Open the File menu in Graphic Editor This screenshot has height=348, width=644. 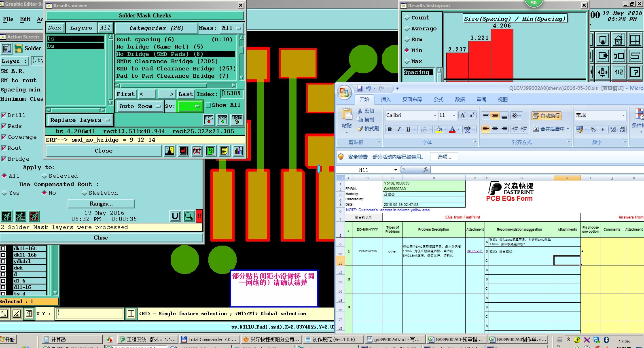pyautogui.click(x=8, y=19)
